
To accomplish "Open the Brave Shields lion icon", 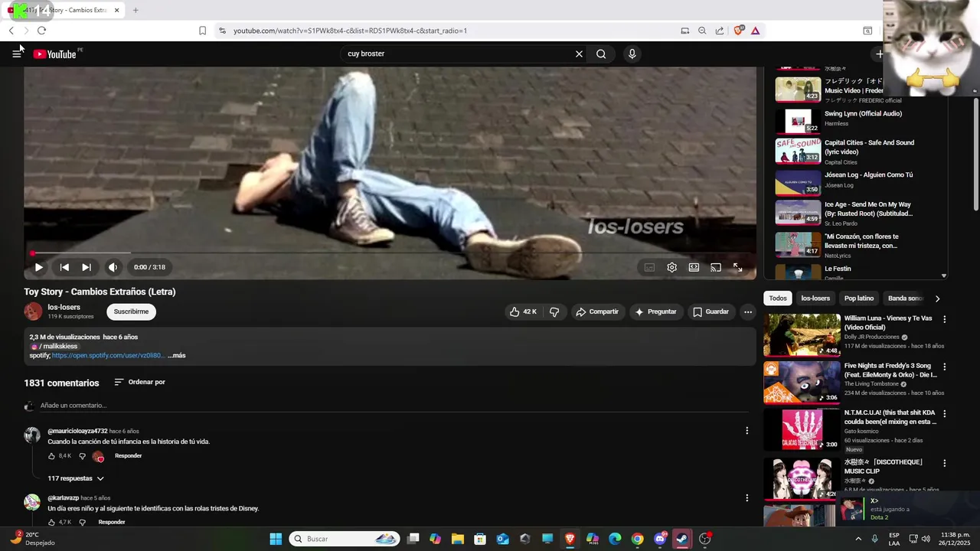I will click(x=739, y=31).
